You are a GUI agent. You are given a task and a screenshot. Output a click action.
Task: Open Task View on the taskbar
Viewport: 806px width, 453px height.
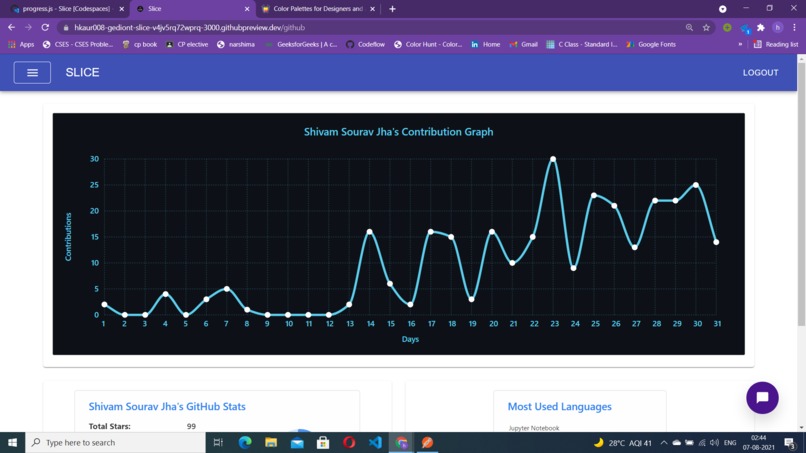(218, 442)
